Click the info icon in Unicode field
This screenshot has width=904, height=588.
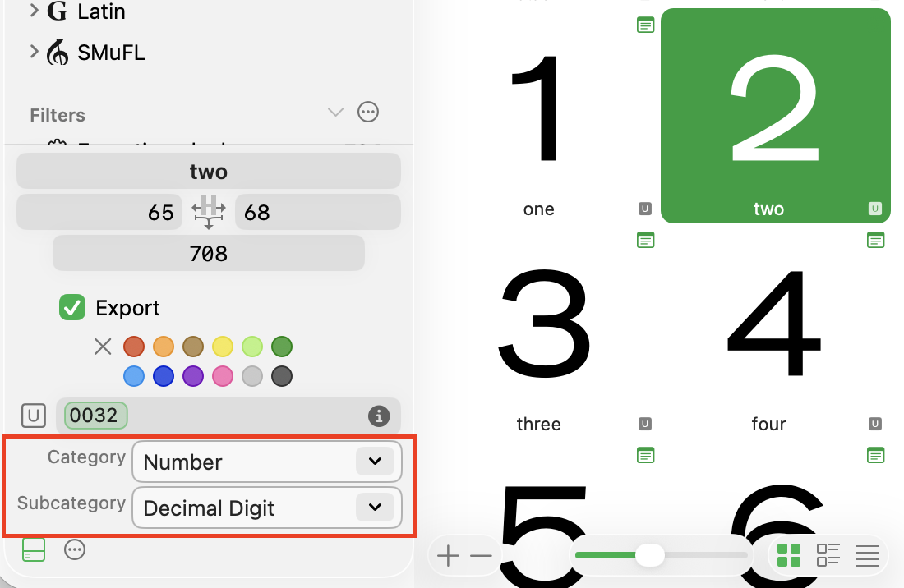pos(379,416)
